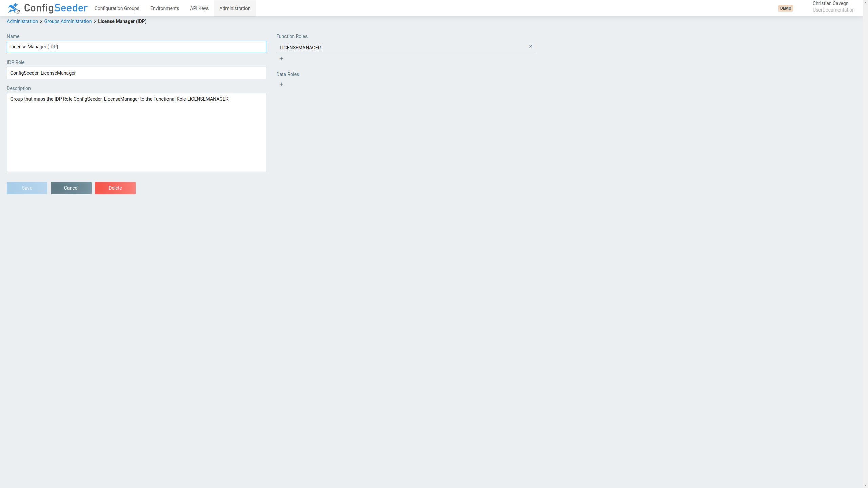Click the ConfigSeeder logo icon
Screen dimensions: 868x488
(14, 8)
